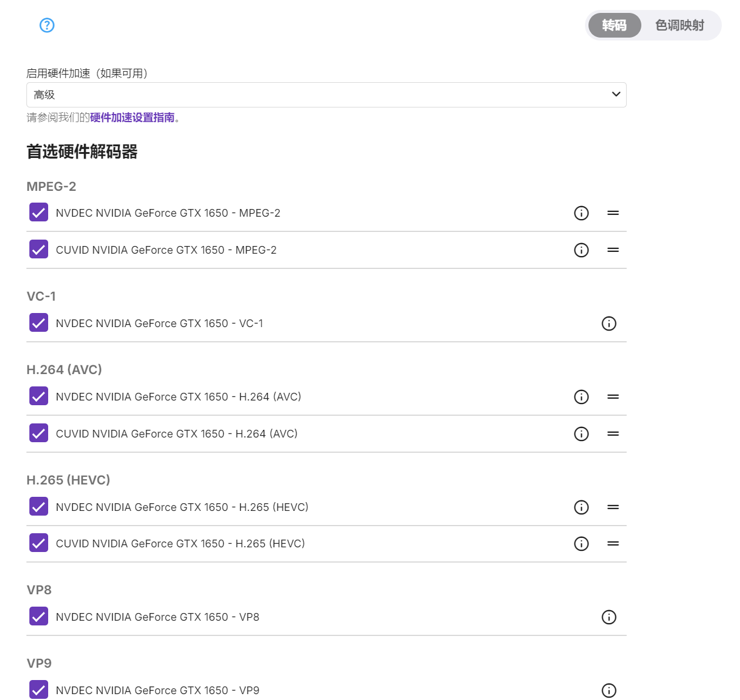Show info for CUVID H.265 (HEVC) decoder

pyautogui.click(x=581, y=544)
